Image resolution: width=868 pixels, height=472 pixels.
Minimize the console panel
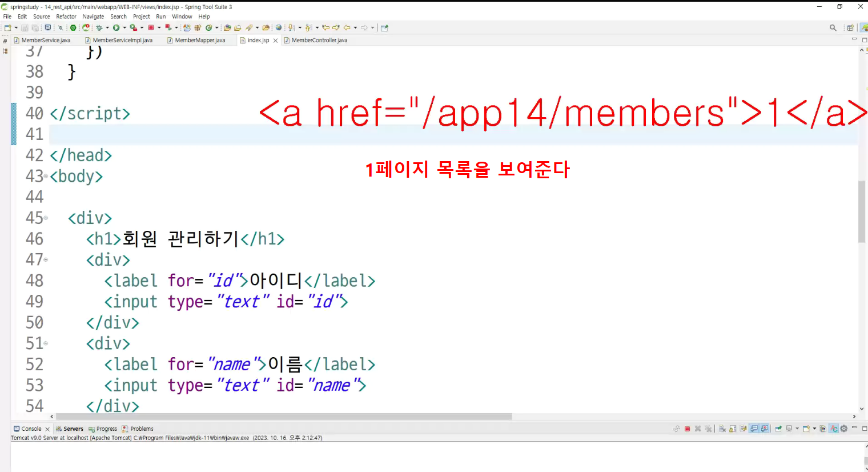[x=854, y=427]
